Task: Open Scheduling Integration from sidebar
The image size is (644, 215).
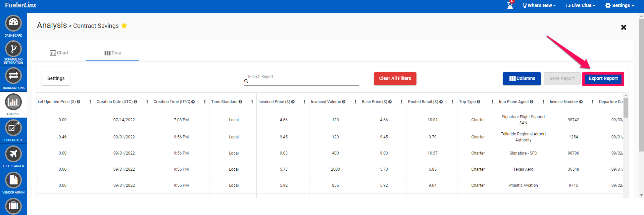Action: click(x=13, y=49)
